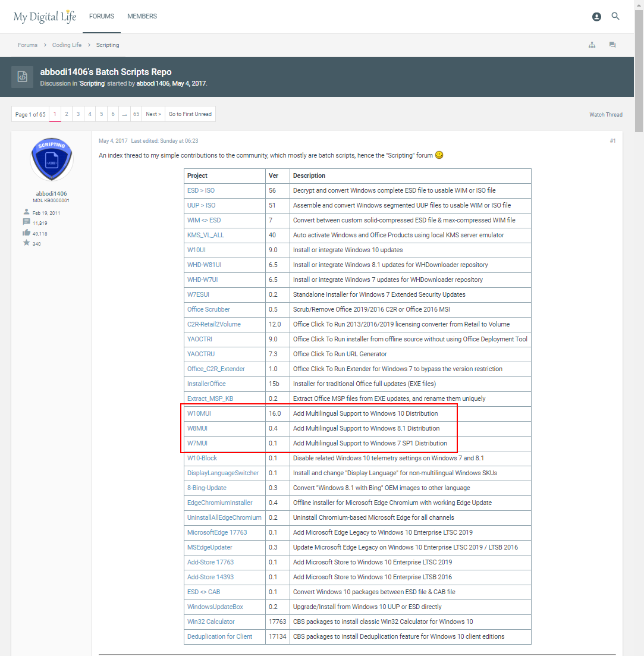Open KMS_VL_ALL project link
The image size is (644, 656).
206,235
